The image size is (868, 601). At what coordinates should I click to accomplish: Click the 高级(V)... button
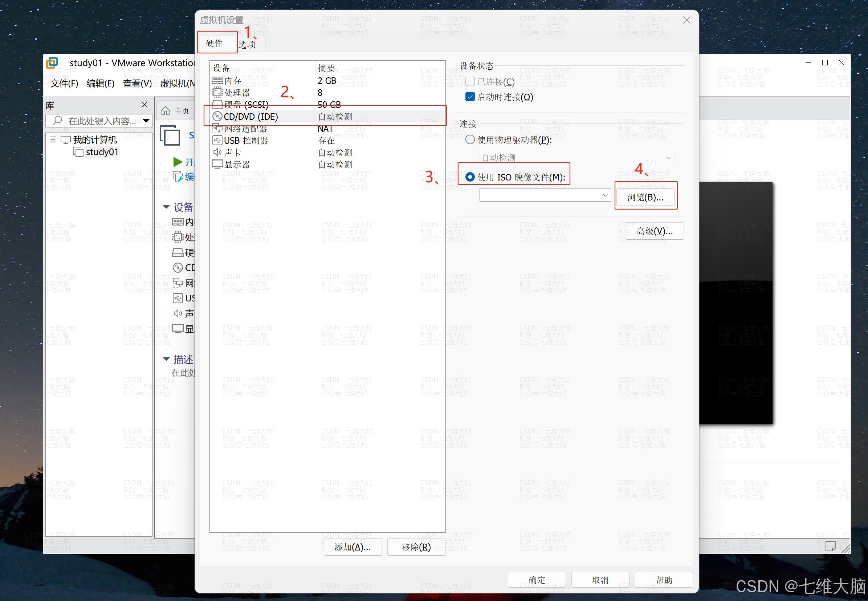pos(654,231)
